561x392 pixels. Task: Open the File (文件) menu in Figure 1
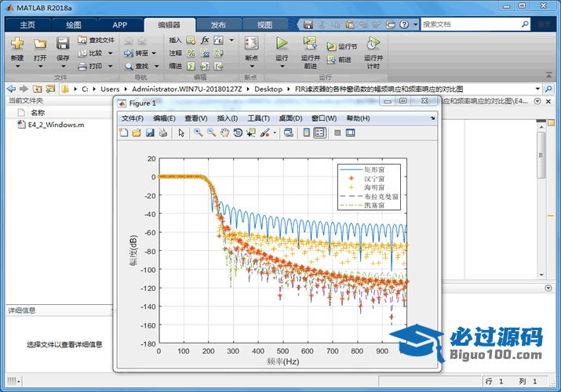(133, 118)
